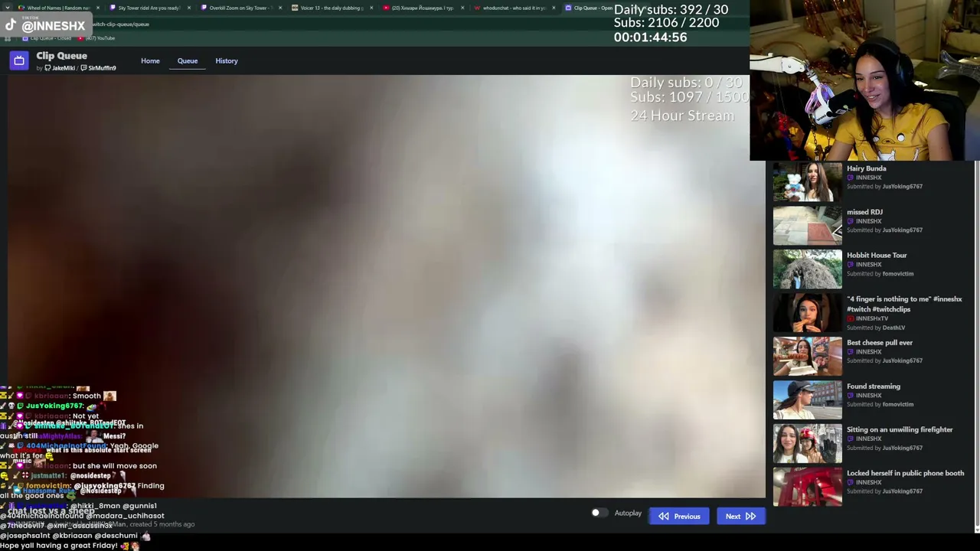Screen dimensions: 980x551
Task: Click Locked herself in public phone booth title
Action: pyautogui.click(x=905, y=474)
